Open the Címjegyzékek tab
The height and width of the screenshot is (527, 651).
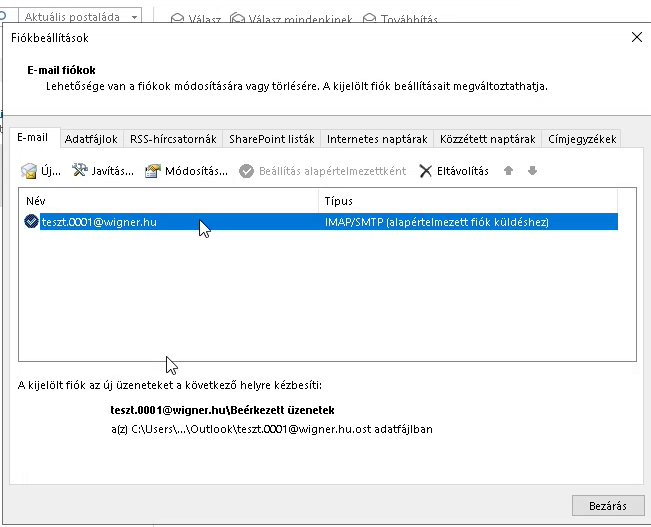pyautogui.click(x=582, y=139)
